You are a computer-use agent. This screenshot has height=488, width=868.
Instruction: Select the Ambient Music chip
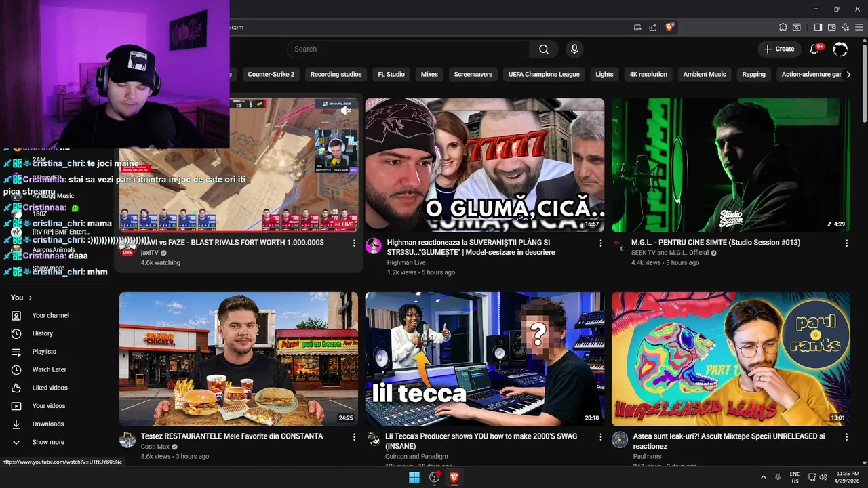tap(705, 75)
